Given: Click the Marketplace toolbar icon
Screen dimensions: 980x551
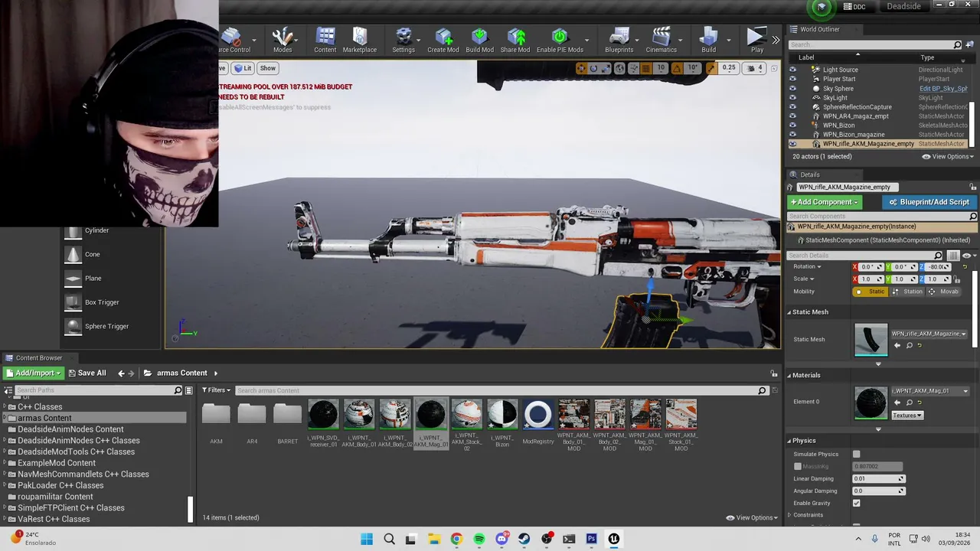Looking at the screenshot, I should 360,40.
